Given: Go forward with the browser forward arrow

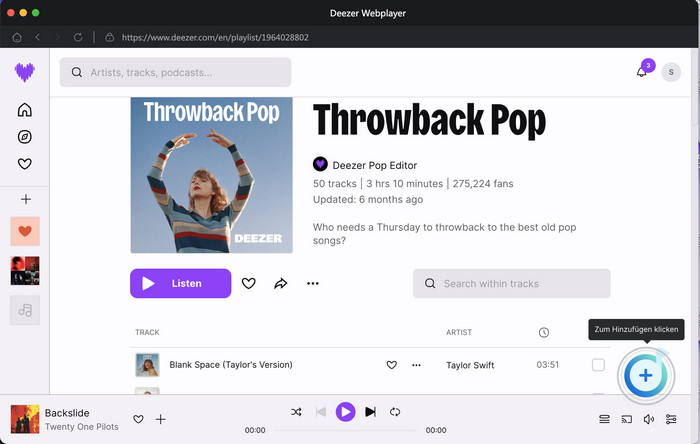Looking at the screenshot, I should [57, 37].
